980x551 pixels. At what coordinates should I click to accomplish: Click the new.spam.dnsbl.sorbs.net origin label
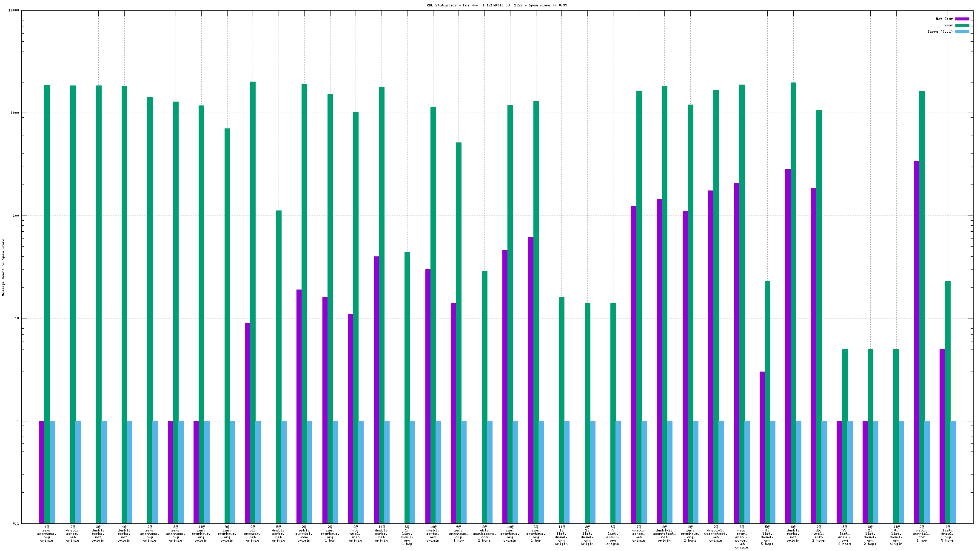742,537
